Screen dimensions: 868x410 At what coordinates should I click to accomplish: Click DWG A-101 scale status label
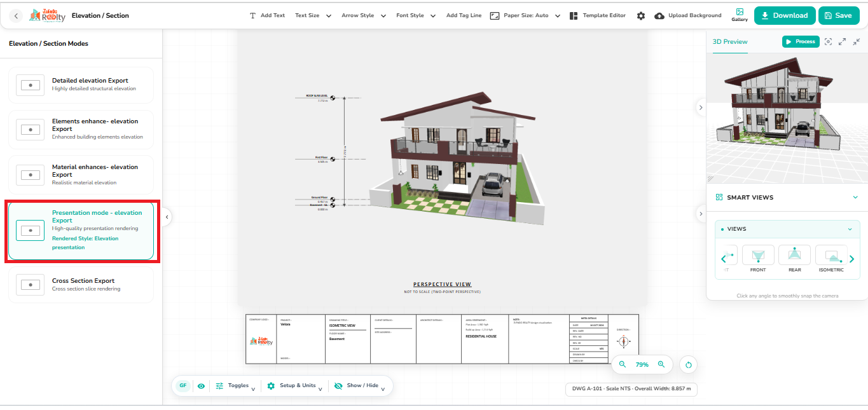click(631, 388)
